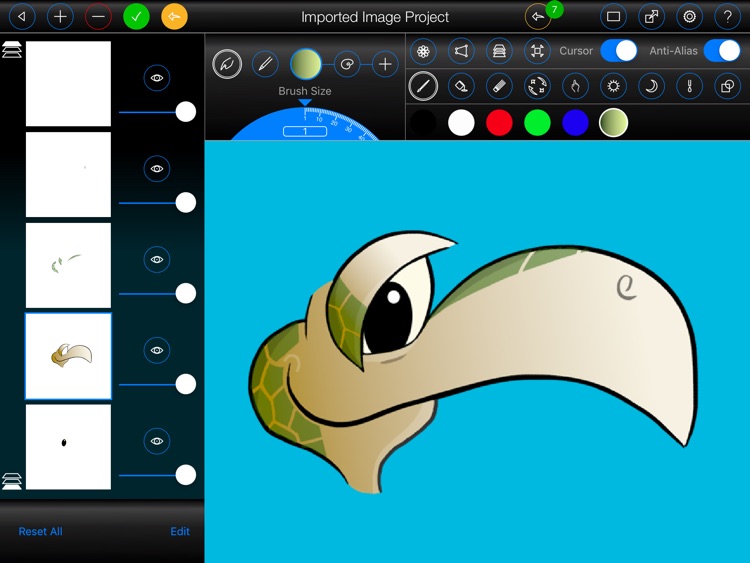Click top layers stack icon in sidebar
The image size is (750, 563).
click(12, 50)
